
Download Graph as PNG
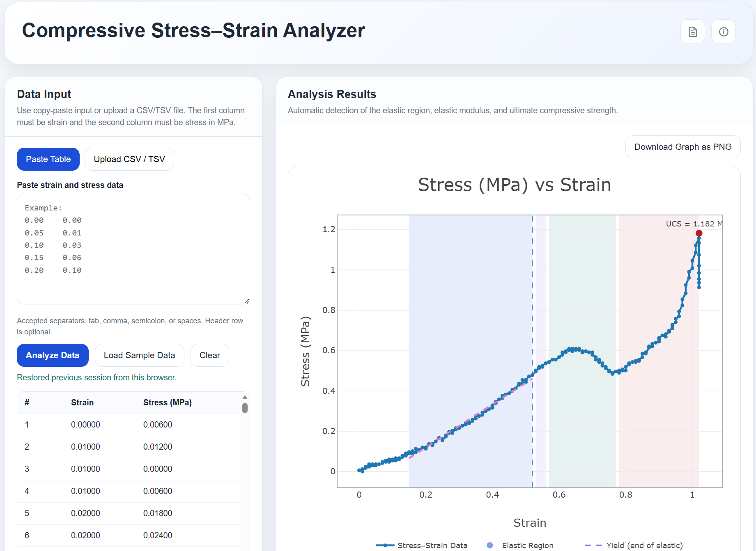pos(682,147)
